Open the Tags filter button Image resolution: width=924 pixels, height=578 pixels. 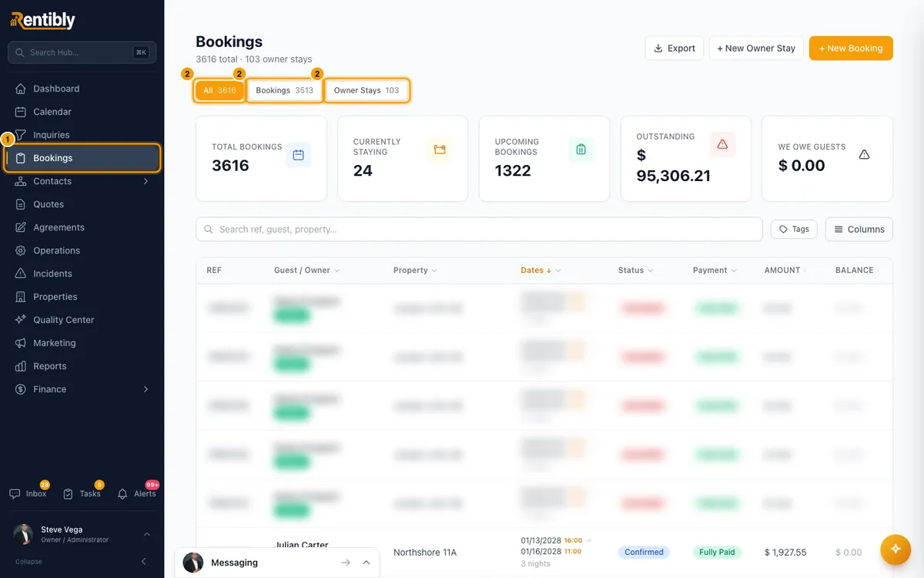pyautogui.click(x=794, y=229)
